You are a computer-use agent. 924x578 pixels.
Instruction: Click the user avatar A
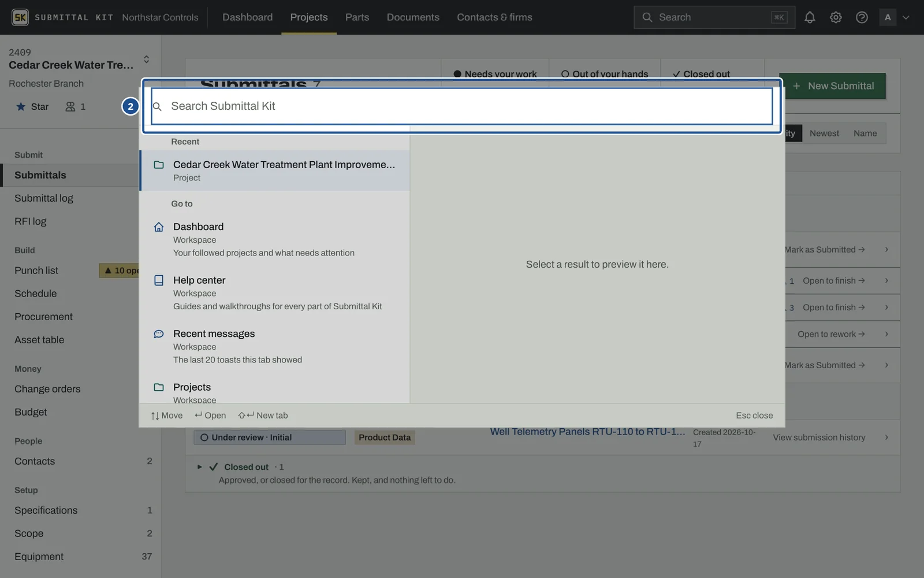click(x=888, y=17)
